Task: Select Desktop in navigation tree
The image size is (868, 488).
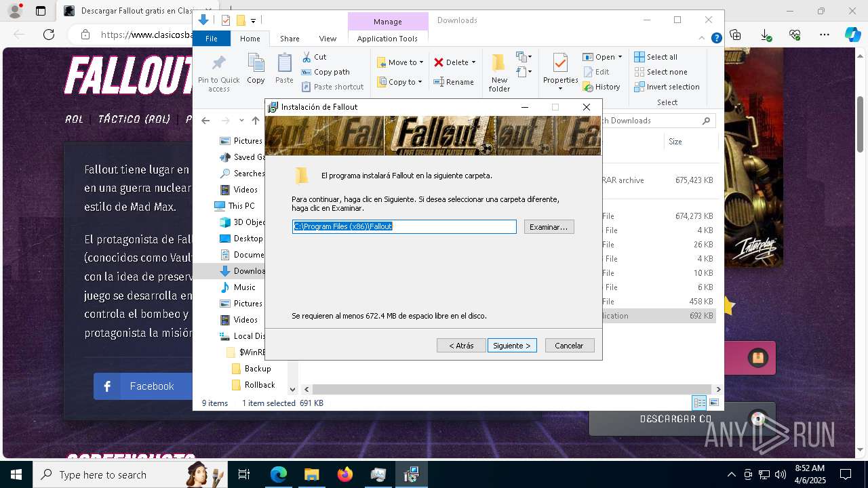Action: click(x=241, y=239)
